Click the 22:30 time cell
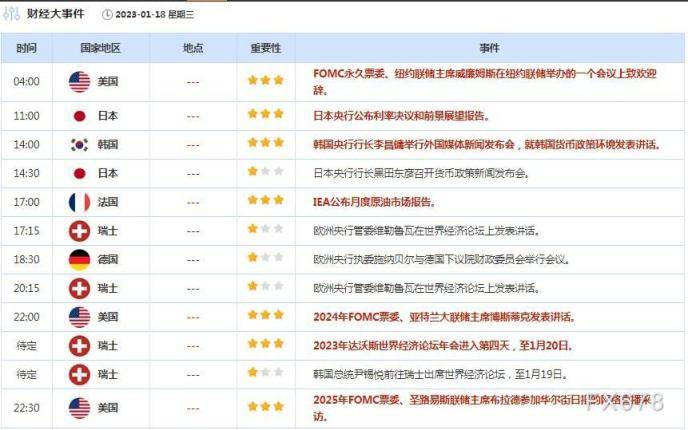Screen dimensions: 688x430 (x=26, y=408)
